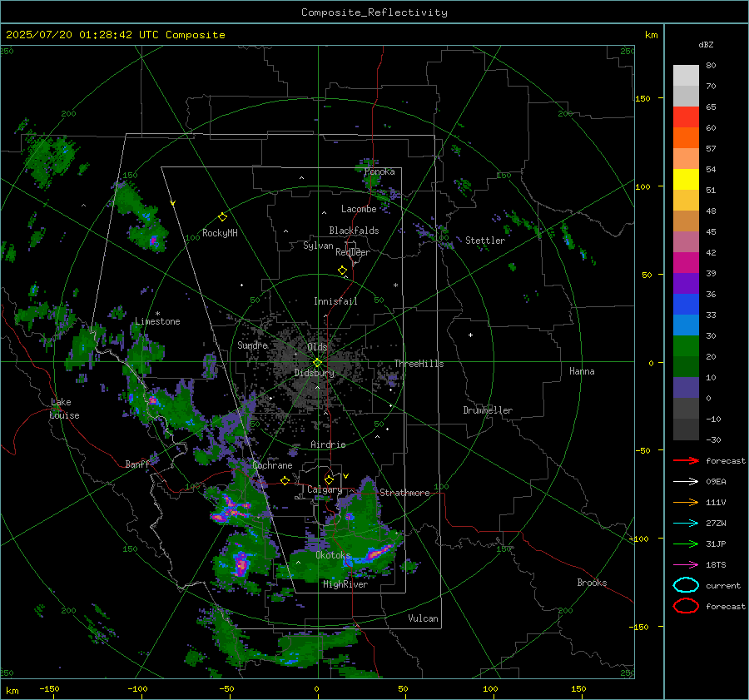749x700 pixels.
Task: Click the Sylvan label near RedDeer
Action: (x=318, y=246)
